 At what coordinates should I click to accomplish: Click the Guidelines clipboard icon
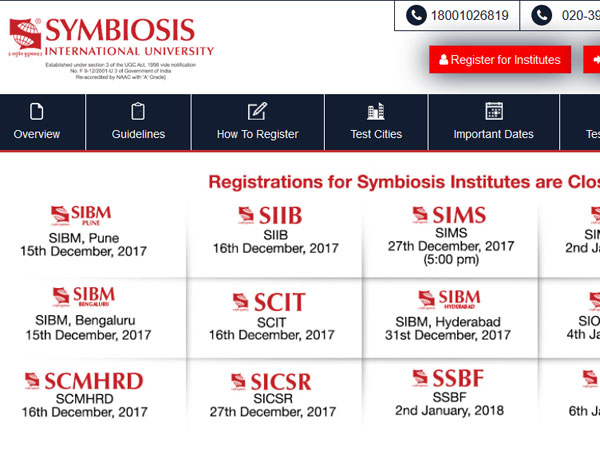click(x=138, y=111)
